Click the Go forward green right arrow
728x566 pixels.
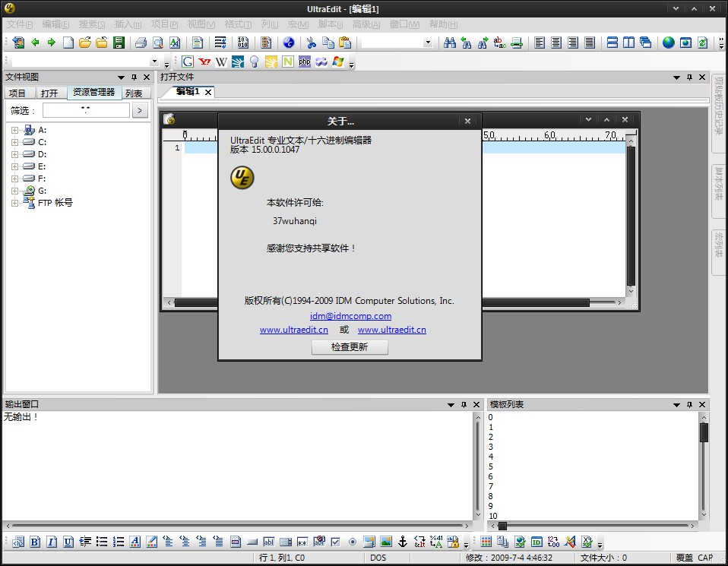pyautogui.click(x=52, y=43)
